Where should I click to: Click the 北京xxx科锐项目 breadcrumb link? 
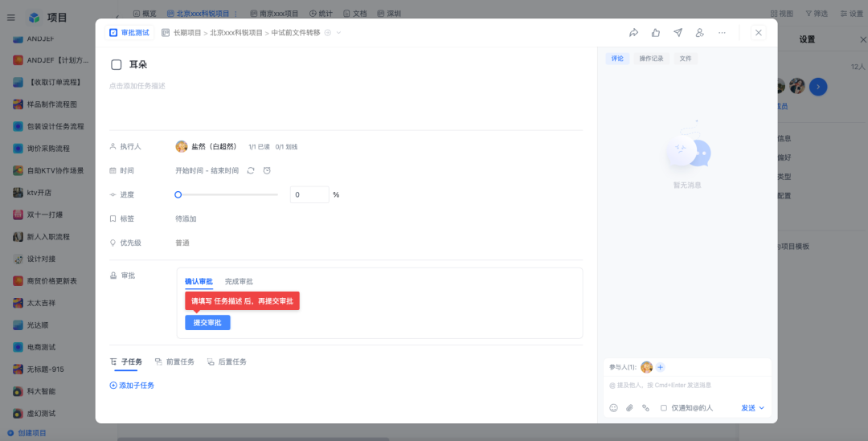236,33
